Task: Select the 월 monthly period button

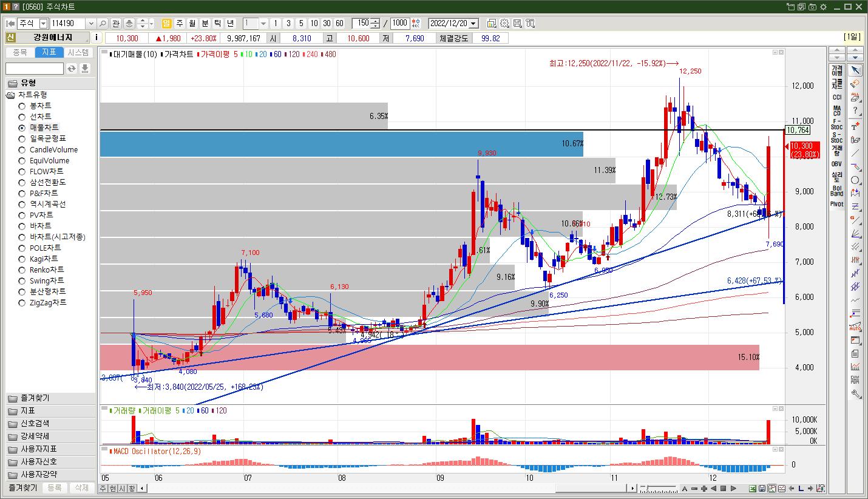Action: [192, 23]
